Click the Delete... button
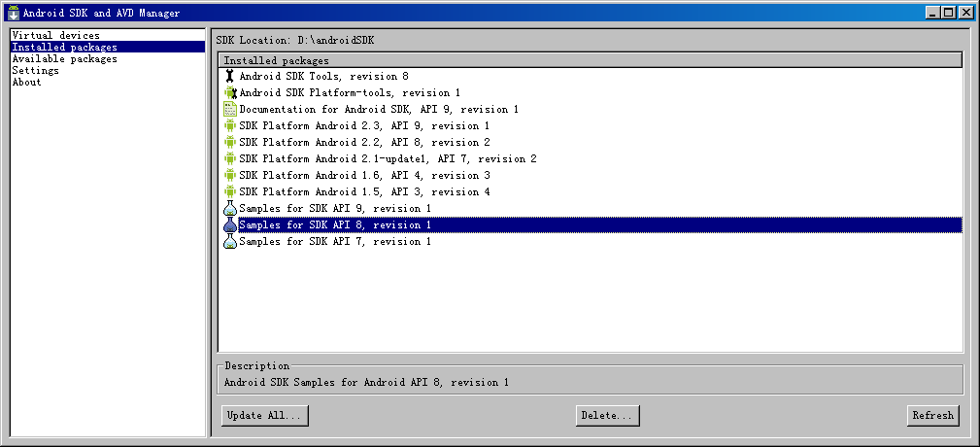 [607, 415]
